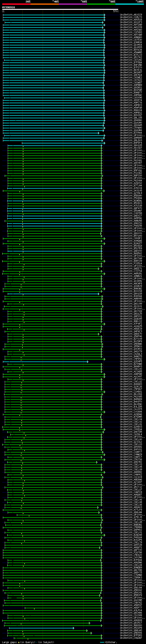This screenshot has height=644, width=146.
Task: Select the UniRef100_B4FEF4 entry
Action: (x=131, y=143)
